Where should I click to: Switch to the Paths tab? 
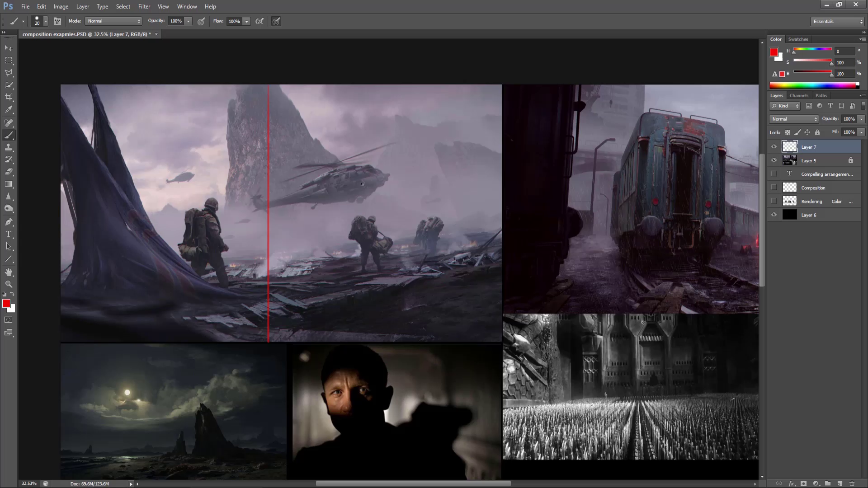pos(821,95)
